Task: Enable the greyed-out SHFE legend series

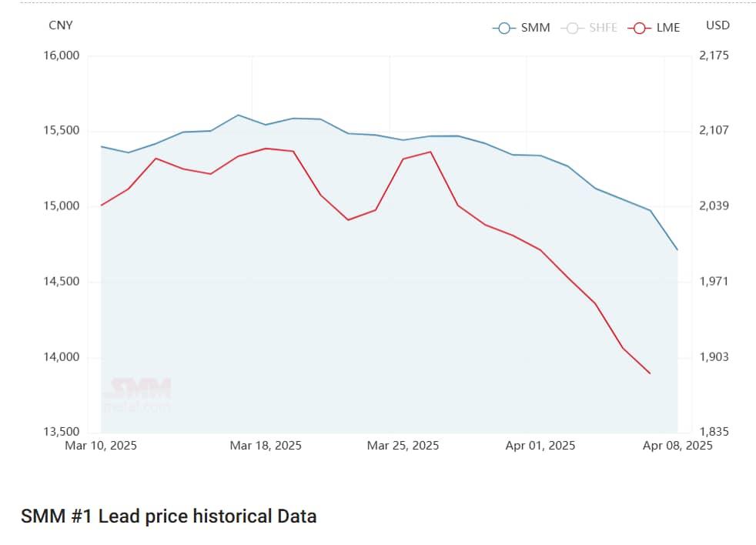Action: pyautogui.click(x=603, y=28)
